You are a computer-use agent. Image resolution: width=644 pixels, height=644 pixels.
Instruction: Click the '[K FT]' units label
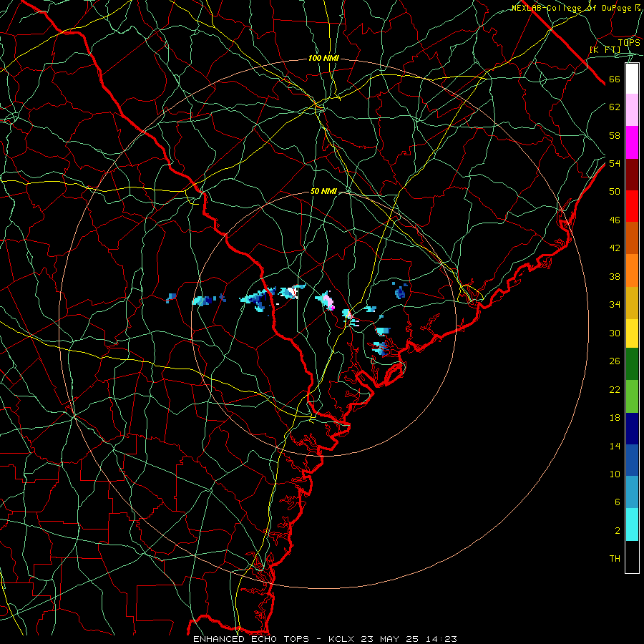point(605,50)
